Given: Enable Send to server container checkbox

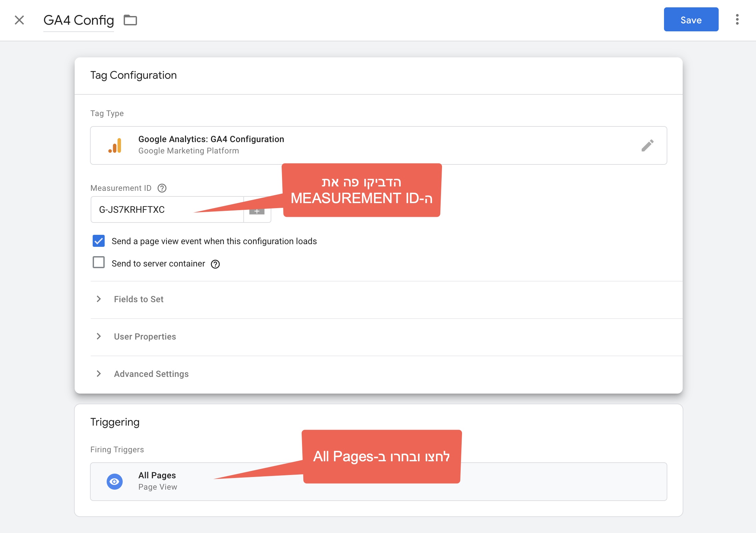Looking at the screenshot, I should [99, 262].
